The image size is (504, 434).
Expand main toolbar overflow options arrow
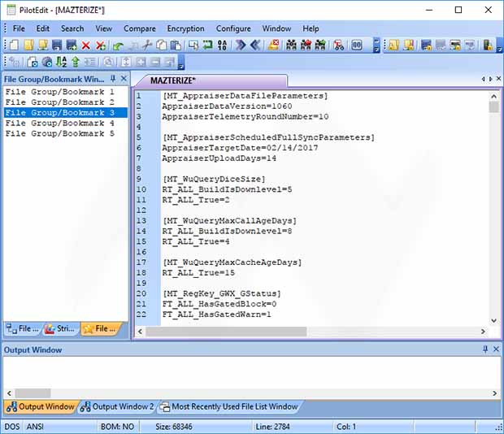click(376, 45)
